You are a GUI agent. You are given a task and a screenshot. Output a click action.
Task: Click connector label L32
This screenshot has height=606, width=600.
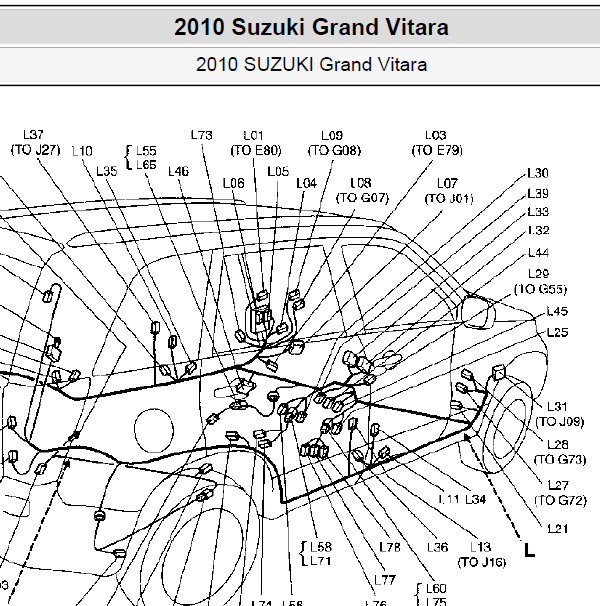tap(539, 230)
